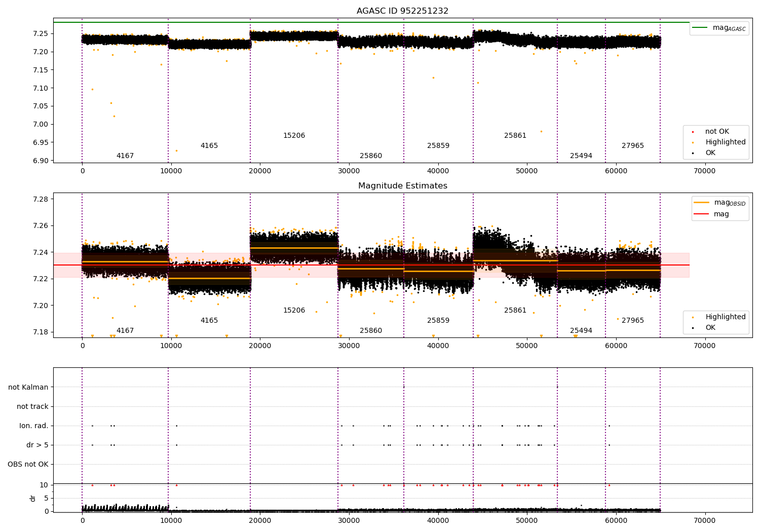Click the dr axis tick labeled 5

click(47, 499)
